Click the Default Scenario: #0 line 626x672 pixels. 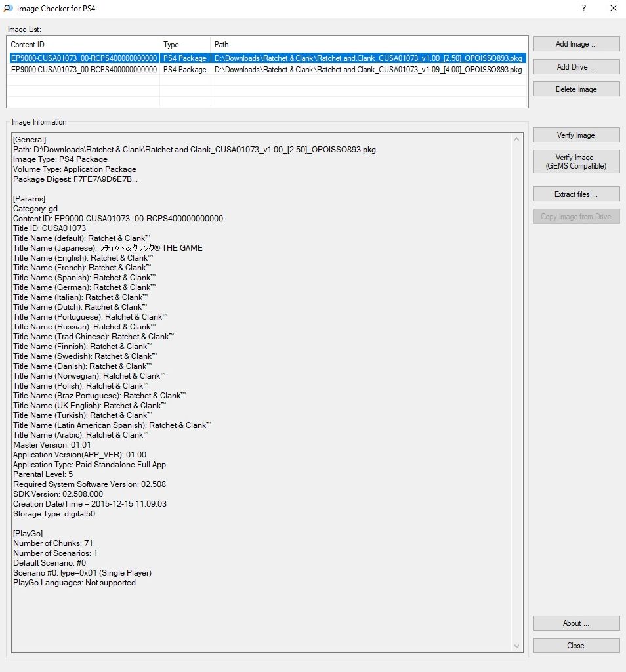(50, 564)
